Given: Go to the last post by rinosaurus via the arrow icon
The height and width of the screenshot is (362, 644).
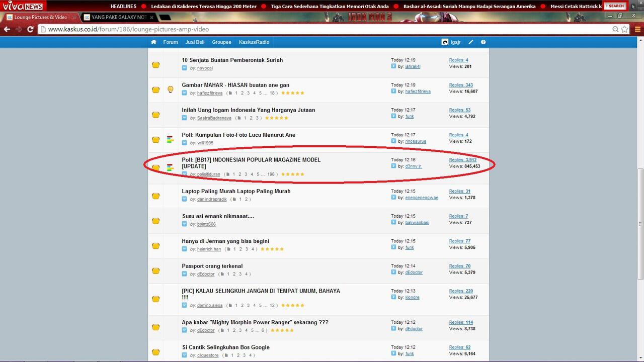Looking at the screenshot, I should click(x=393, y=141).
